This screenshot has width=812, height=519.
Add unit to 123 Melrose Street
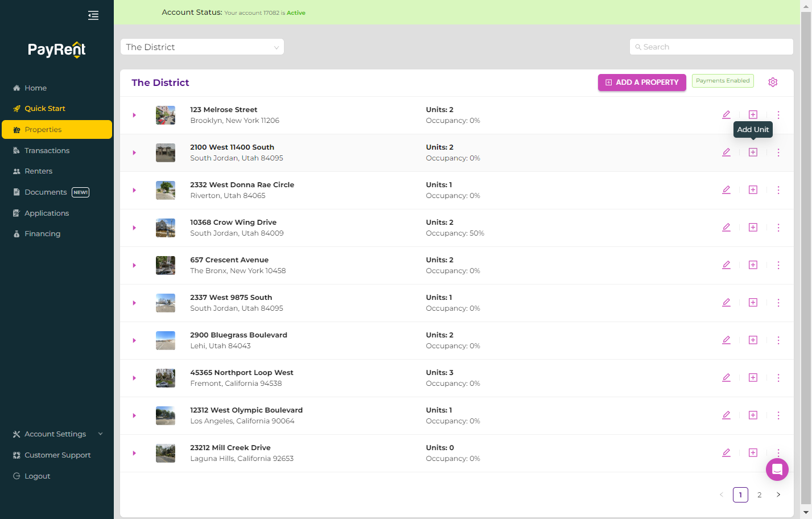(x=753, y=115)
